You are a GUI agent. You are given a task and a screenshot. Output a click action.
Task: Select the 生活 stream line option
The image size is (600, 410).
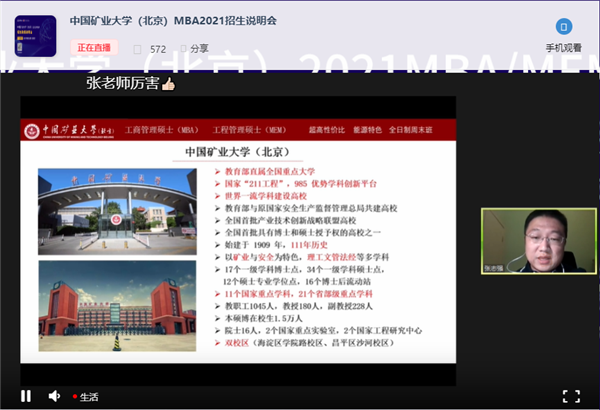coord(86,397)
